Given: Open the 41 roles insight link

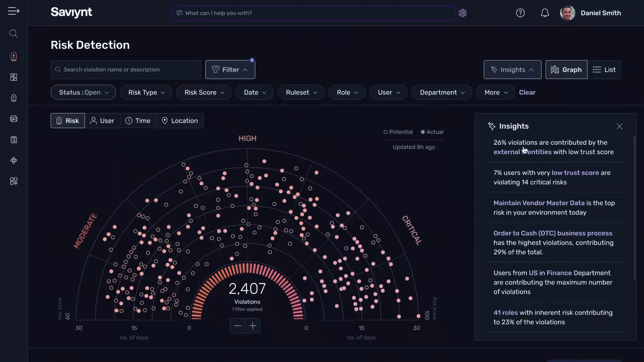Looking at the screenshot, I should pyautogui.click(x=506, y=313).
